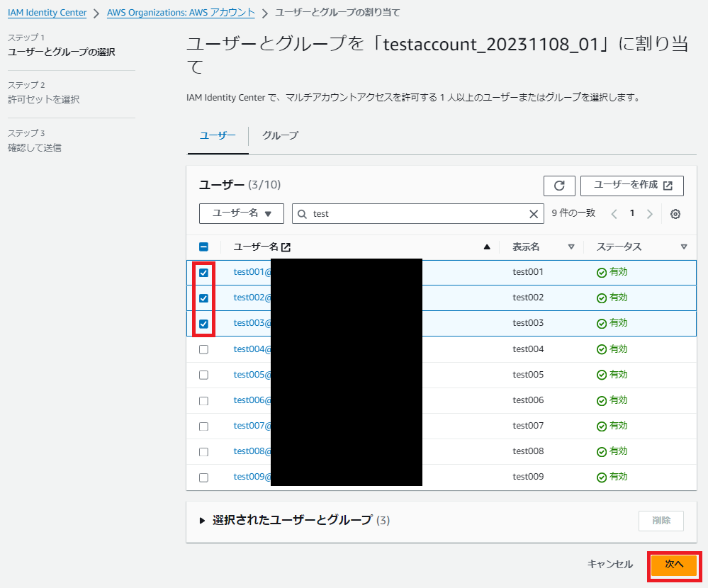The width and height of the screenshot is (708, 588).
Task: Open table preferences gear icon
Action: tap(675, 214)
